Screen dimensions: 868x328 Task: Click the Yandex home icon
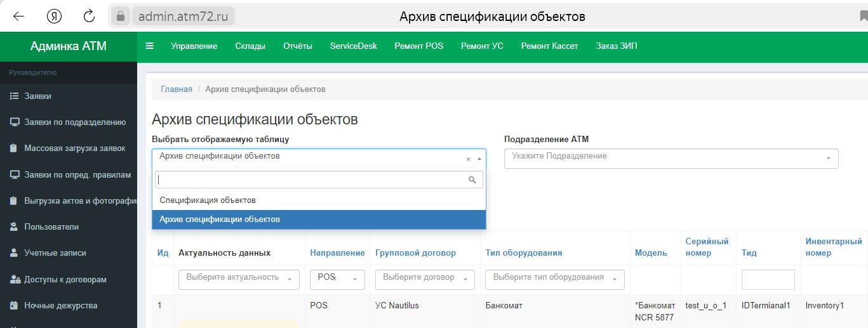(x=55, y=16)
